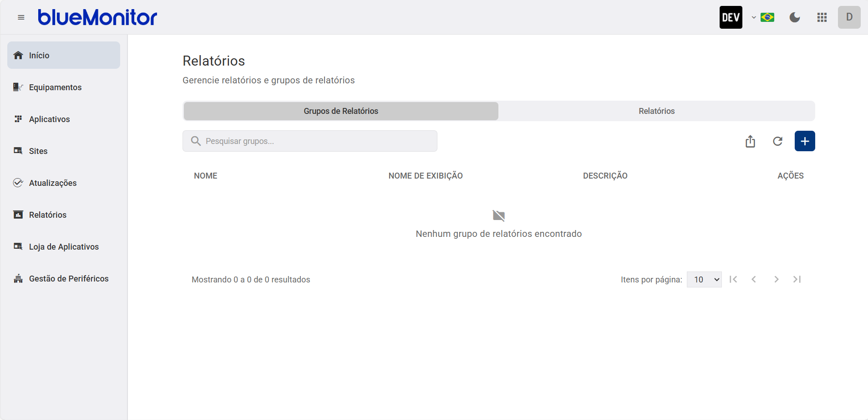Go to the first page
Image resolution: width=868 pixels, height=420 pixels.
pyautogui.click(x=733, y=279)
